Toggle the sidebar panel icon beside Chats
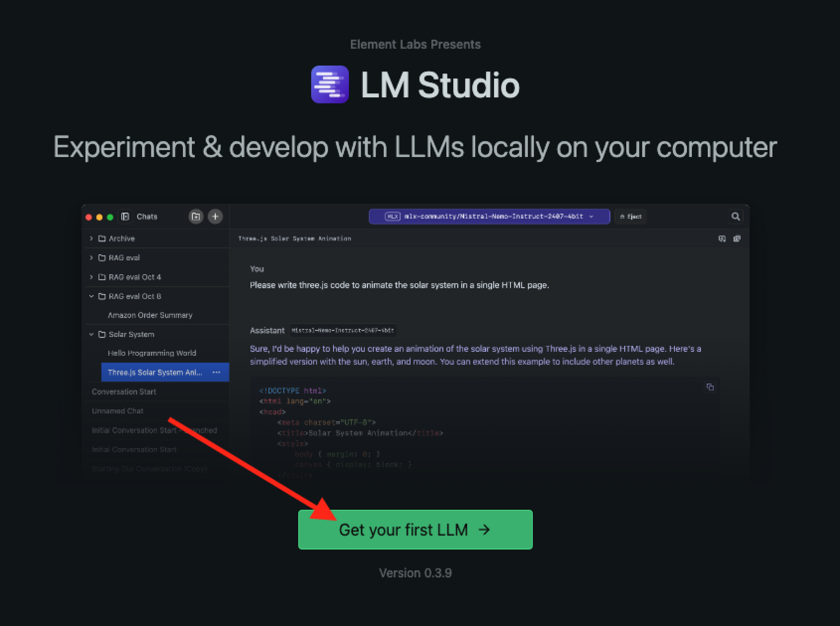Image resolution: width=840 pixels, height=626 pixels. pyautogui.click(x=125, y=216)
